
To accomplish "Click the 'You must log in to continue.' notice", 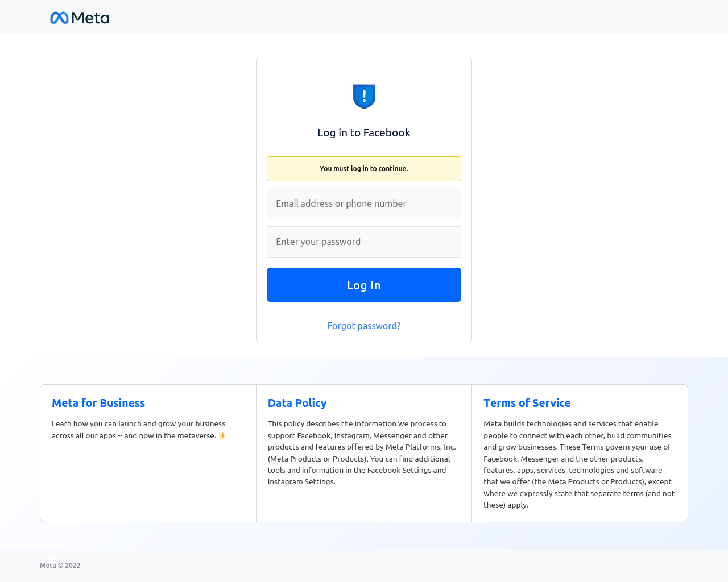I will (x=364, y=169).
